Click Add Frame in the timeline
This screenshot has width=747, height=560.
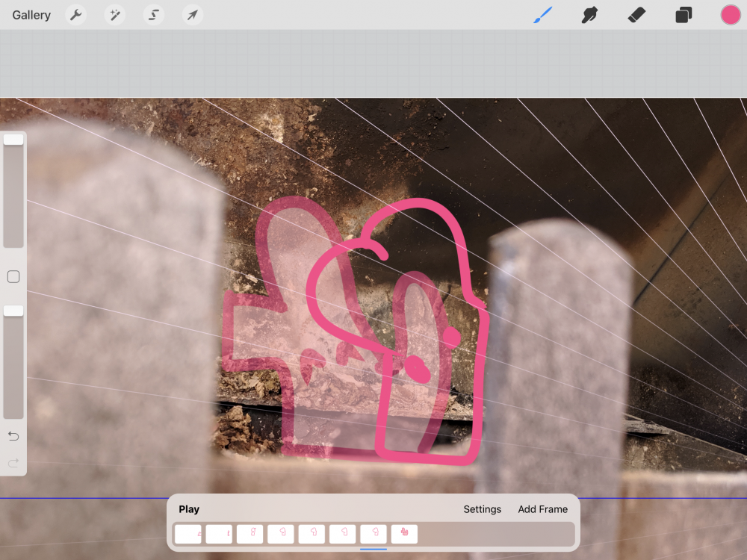(542, 509)
